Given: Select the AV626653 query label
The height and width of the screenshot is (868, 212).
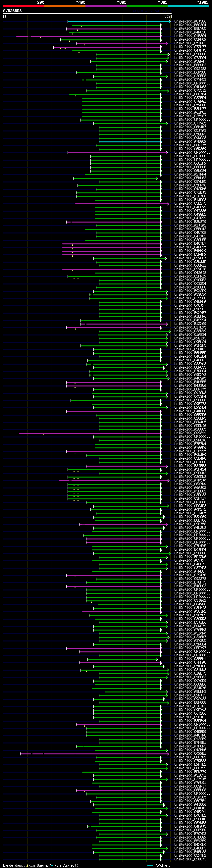Looking at the screenshot, I should pos(13,11).
